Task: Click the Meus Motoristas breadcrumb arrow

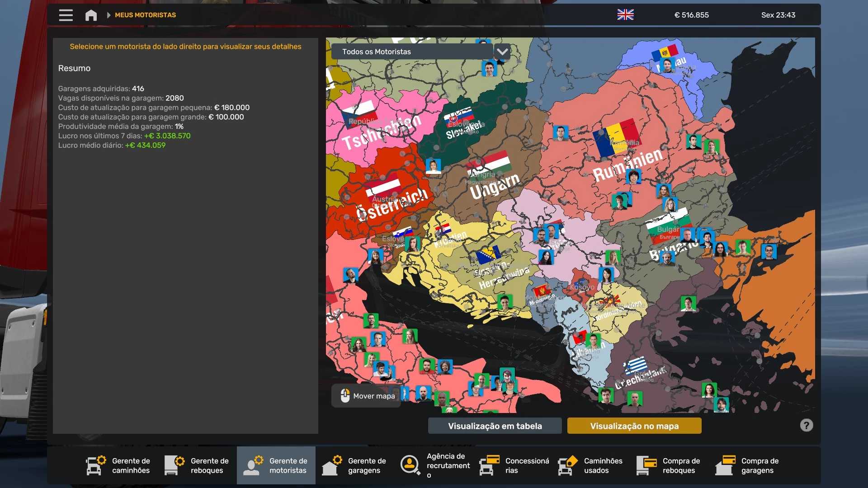Action: (x=108, y=15)
